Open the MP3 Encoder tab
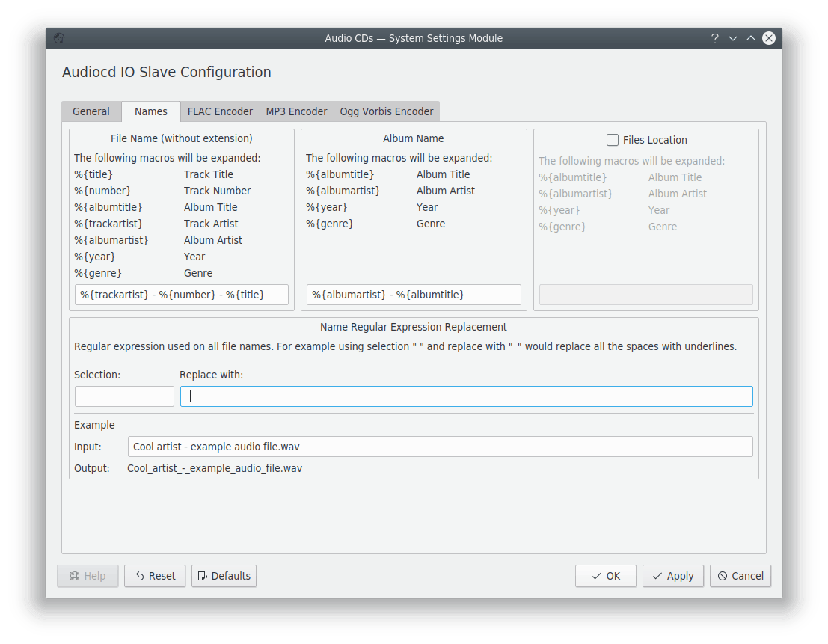The image size is (828, 644). [x=296, y=111]
